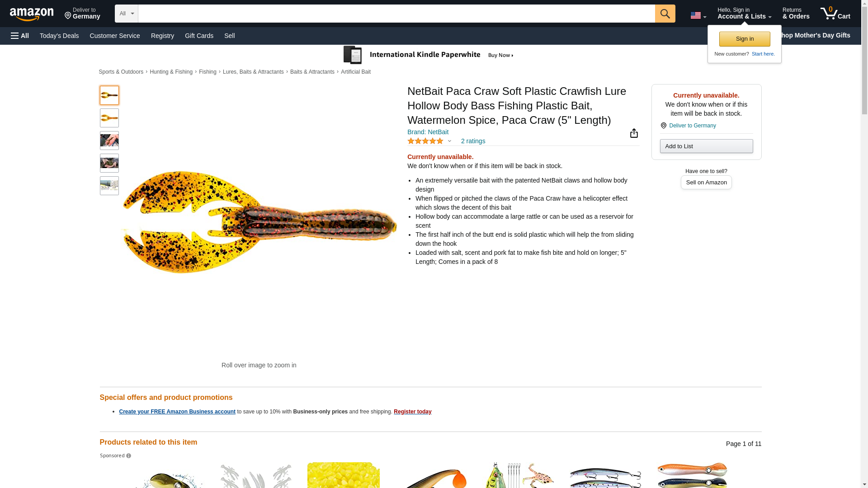The height and width of the screenshot is (488, 868).
Task: Expand the star rating breakdown arrow
Action: coord(449,141)
